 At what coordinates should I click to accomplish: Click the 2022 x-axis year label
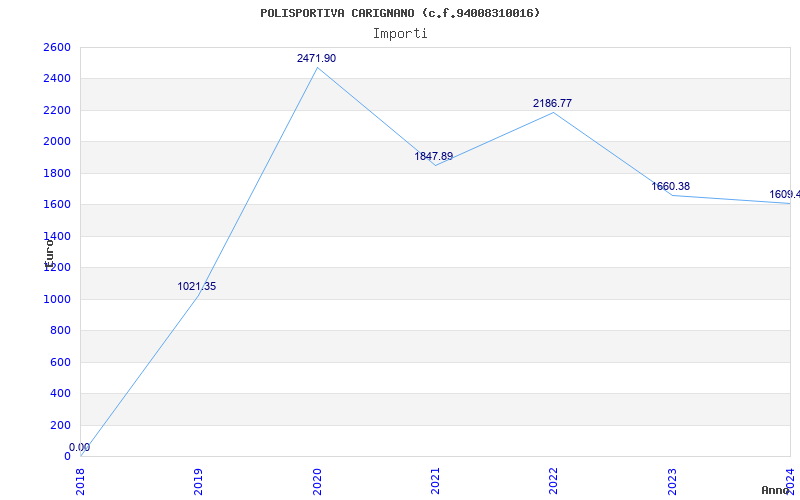pyautogui.click(x=554, y=482)
